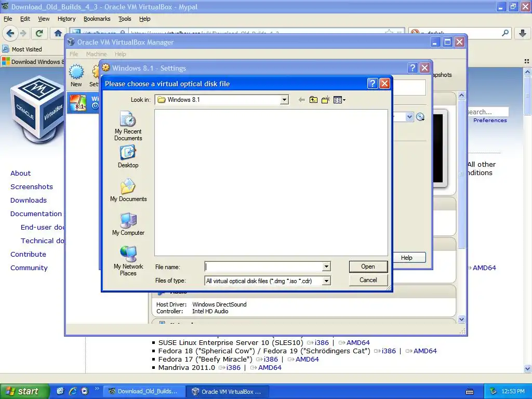Click the Download_Old_Builds taskbar button
532x399 pixels.
[x=144, y=391]
